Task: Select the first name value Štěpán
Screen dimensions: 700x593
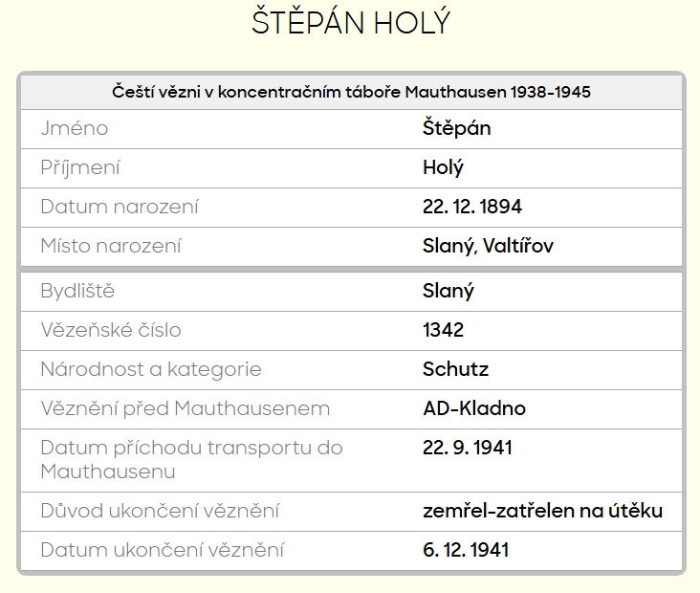Action: [x=456, y=128]
